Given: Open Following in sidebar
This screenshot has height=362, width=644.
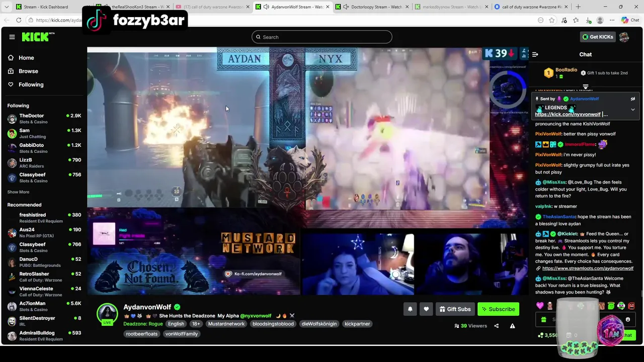Looking at the screenshot, I should point(31,84).
